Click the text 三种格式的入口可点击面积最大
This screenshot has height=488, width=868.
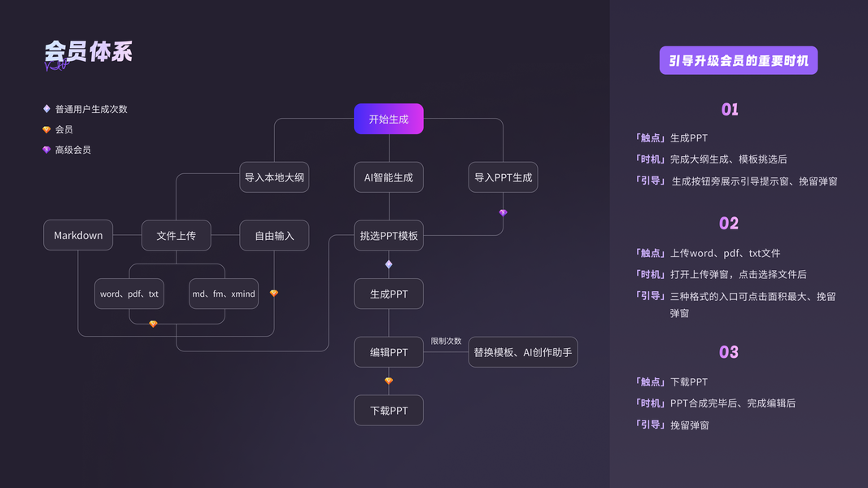(739, 297)
